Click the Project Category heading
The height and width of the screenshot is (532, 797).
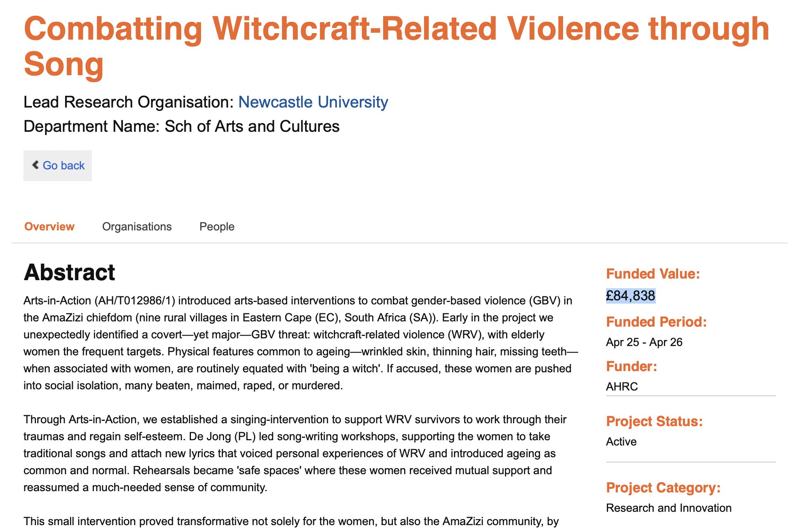click(x=663, y=488)
